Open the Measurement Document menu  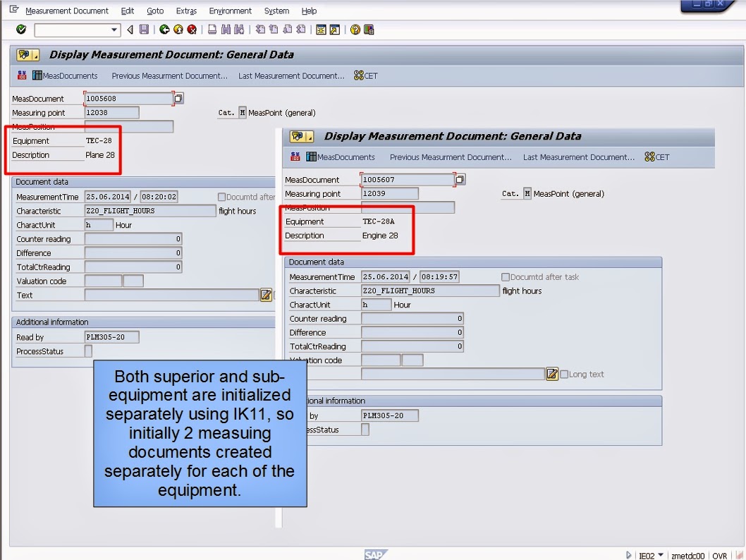point(67,11)
